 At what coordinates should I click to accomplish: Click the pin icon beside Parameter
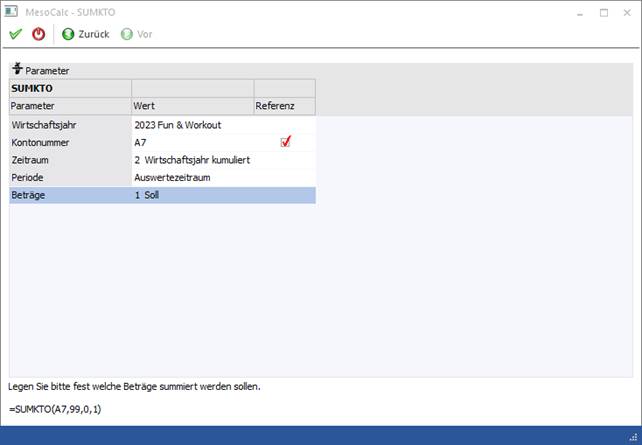click(x=17, y=70)
